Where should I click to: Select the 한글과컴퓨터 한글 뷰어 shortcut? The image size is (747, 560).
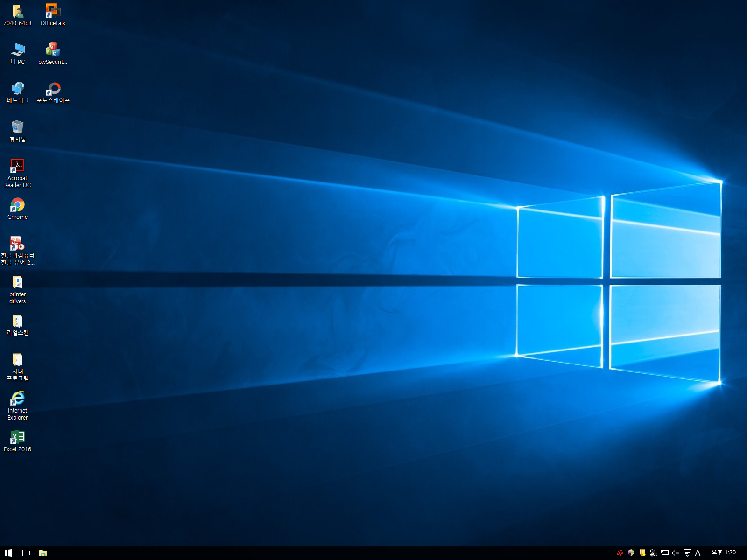[18, 251]
